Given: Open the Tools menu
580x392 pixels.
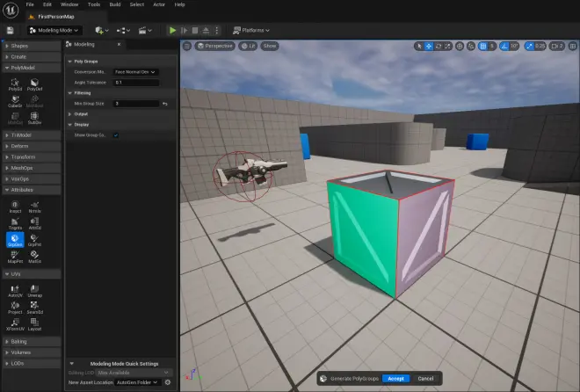Looking at the screenshot, I should [94, 4].
